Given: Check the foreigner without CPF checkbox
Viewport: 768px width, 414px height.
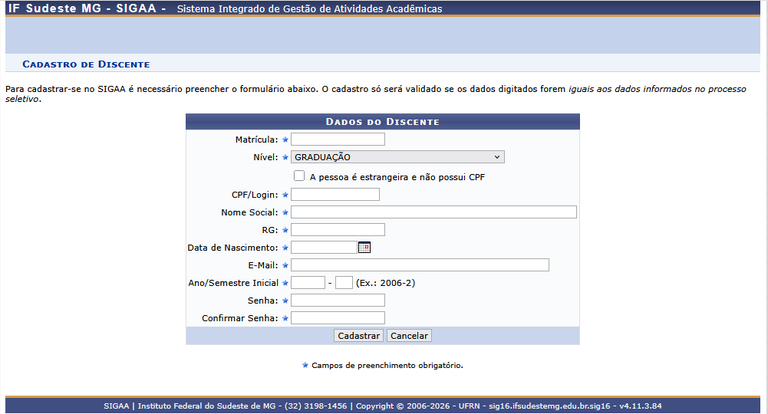Looking at the screenshot, I should pyautogui.click(x=299, y=176).
